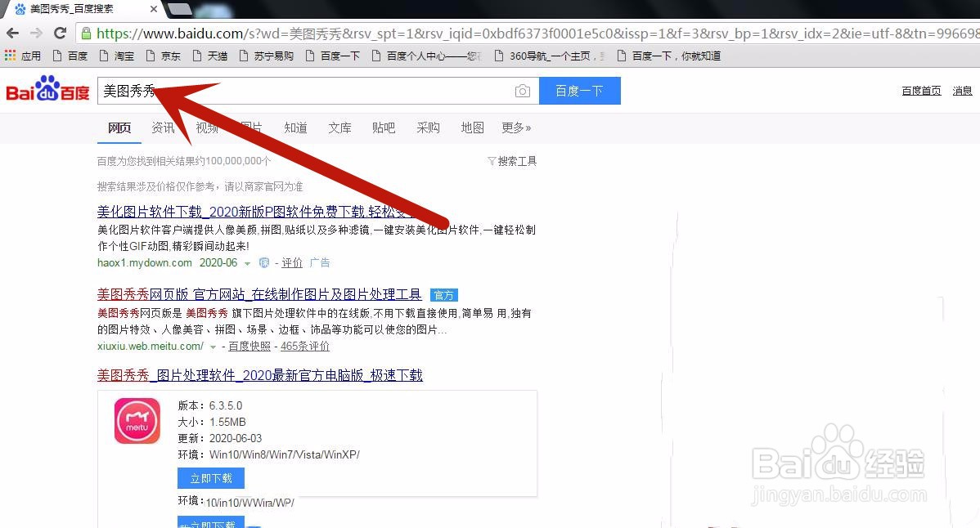Click the haox1.mydown.com URL text

pyautogui.click(x=144, y=262)
